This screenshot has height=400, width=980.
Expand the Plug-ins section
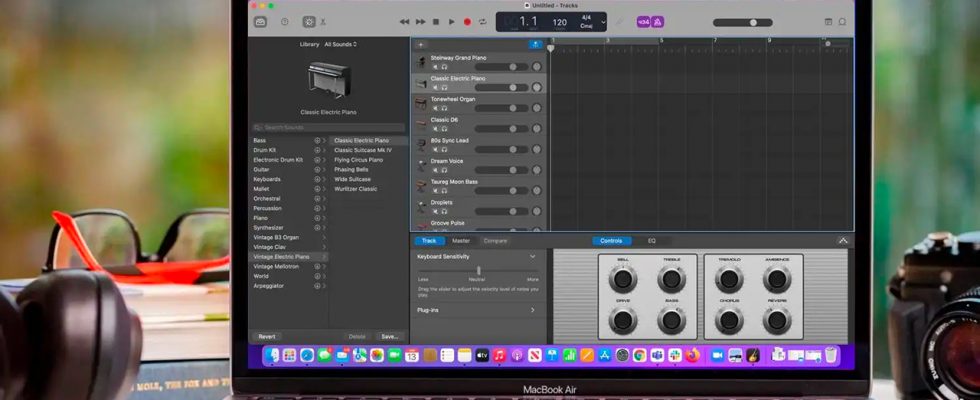(532, 310)
